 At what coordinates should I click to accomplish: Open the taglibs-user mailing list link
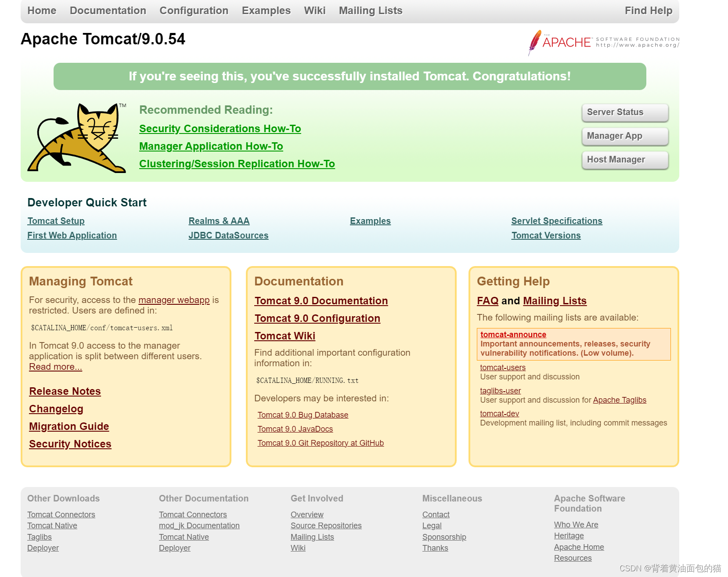501,391
